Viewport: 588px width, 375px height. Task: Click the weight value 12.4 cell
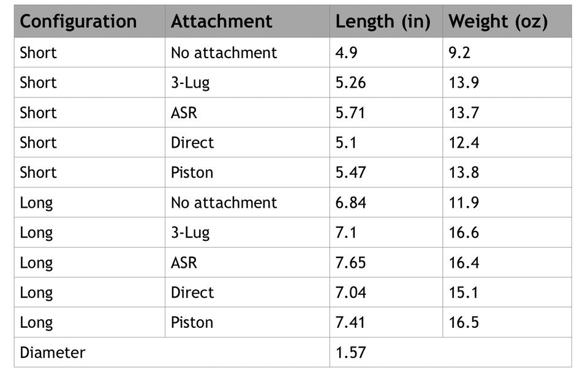(x=507, y=143)
